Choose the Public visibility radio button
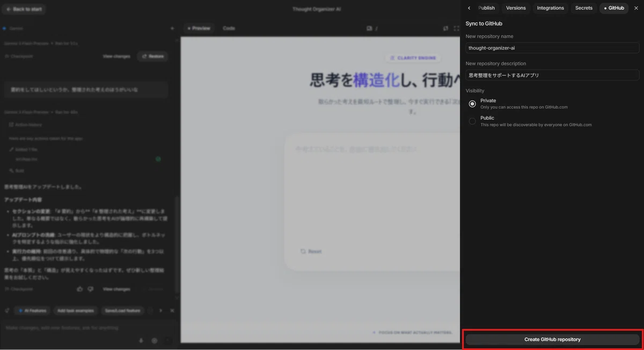 [x=472, y=121]
